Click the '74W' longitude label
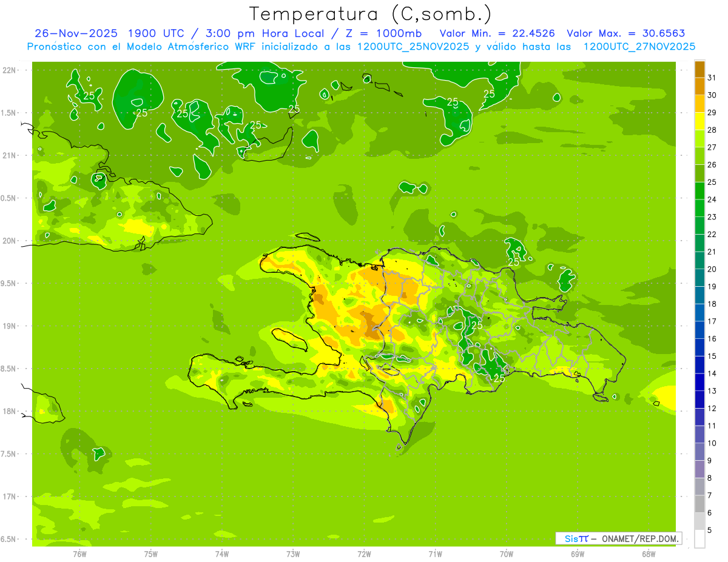The width and height of the screenshot is (728, 562). 222,554
